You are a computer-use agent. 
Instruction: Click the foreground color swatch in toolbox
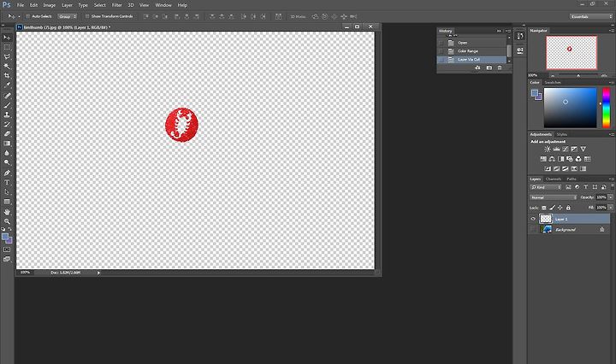[5, 237]
